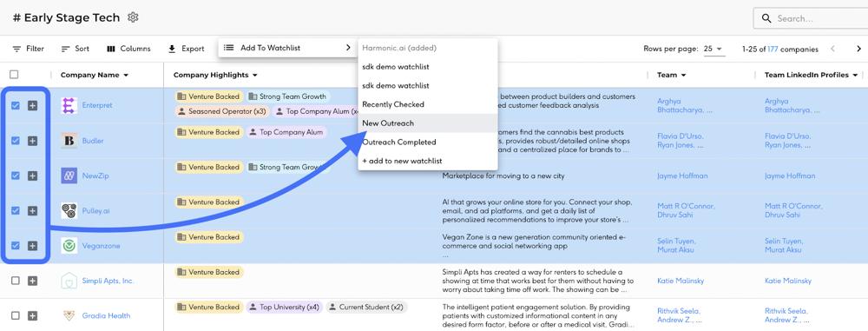Image resolution: width=868 pixels, height=331 pixels.
Task: Click the Filter toolbar button
Action: tap(29, 49)
